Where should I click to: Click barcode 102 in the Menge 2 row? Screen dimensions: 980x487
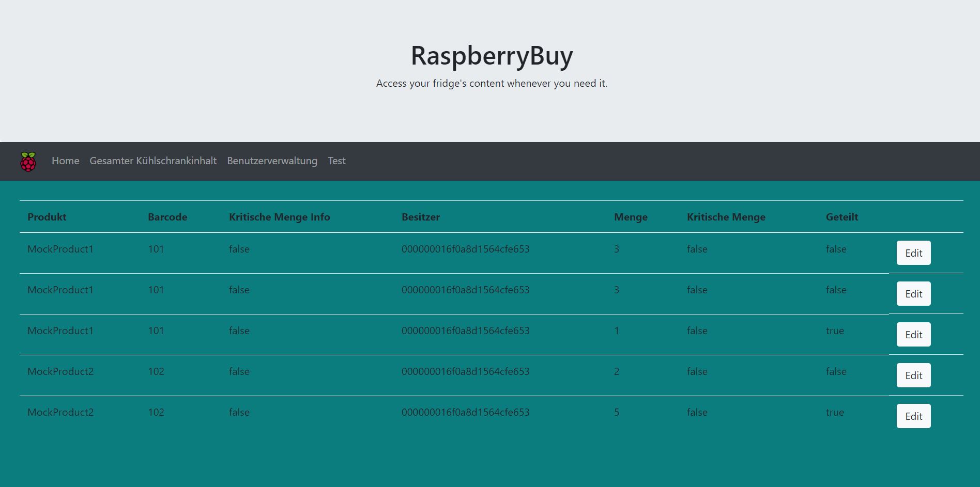pyautogui.click(x=156, y=371)
